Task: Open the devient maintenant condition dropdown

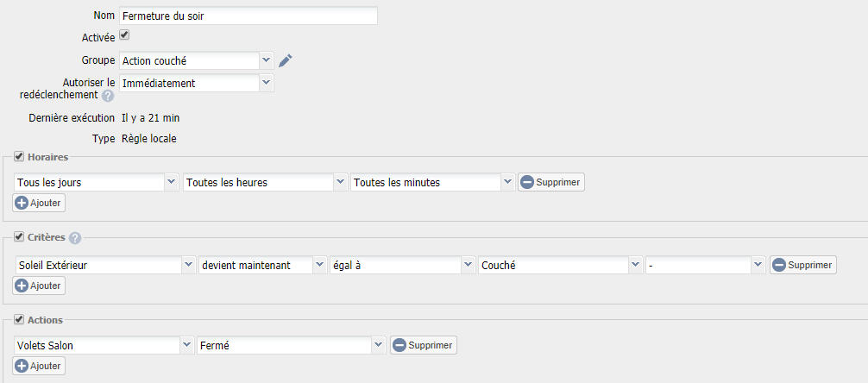Action: [x=262, y=265]
